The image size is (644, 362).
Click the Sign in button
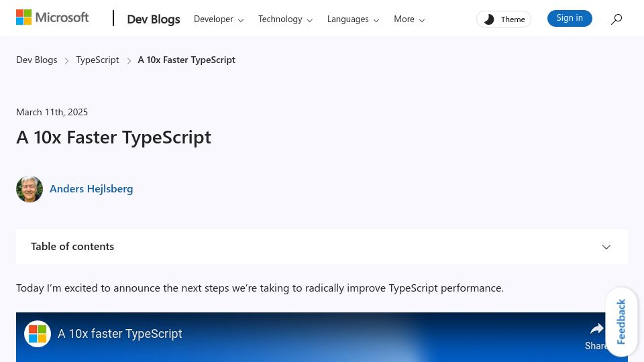[570, 18]
